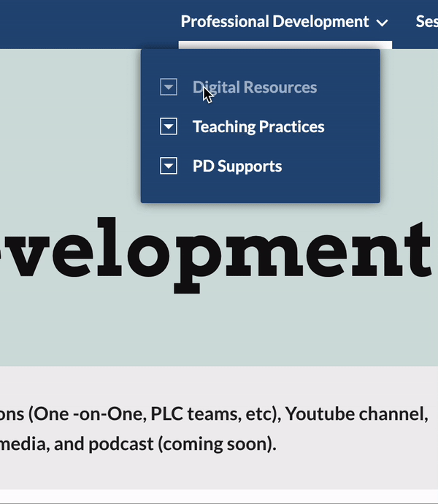Expand the Digital Resources submenu arrow

169,87
